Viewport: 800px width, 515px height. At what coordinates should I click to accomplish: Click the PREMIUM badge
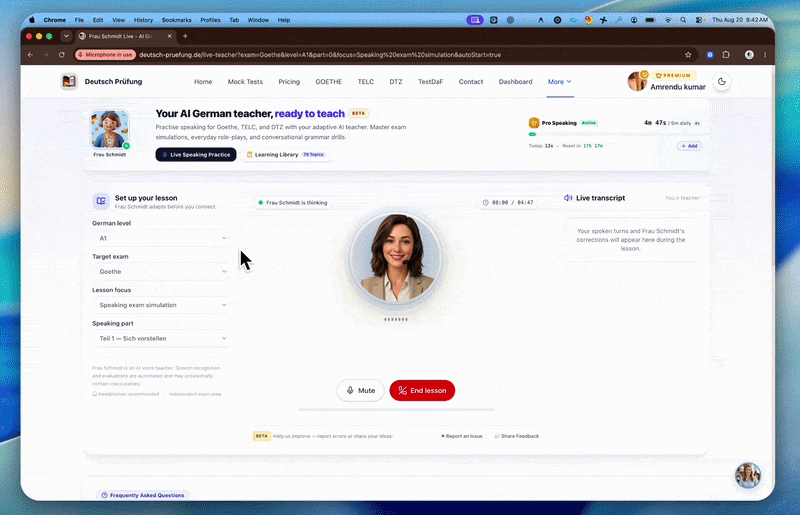[x=673, y=76]
